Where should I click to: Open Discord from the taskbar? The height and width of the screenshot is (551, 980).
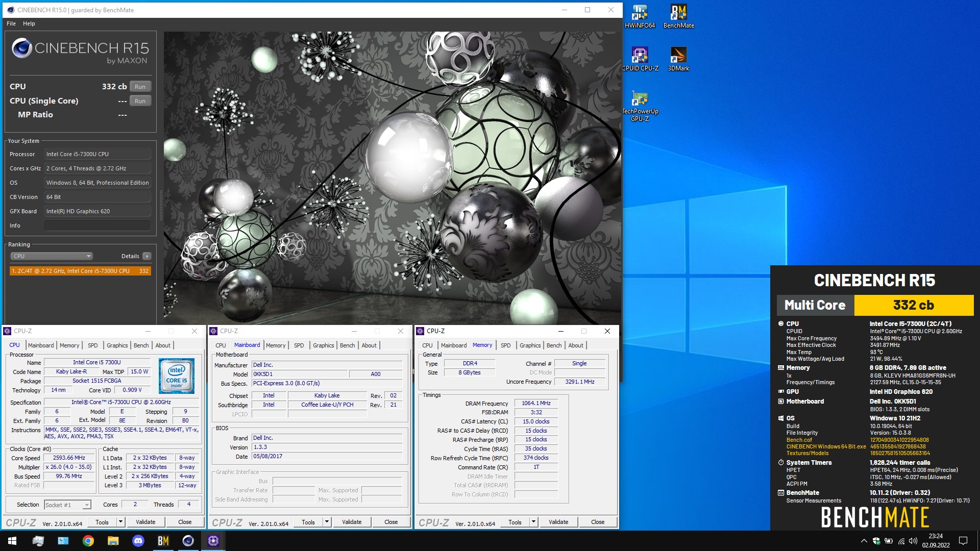pyautogui.click(x=138, y=541)
